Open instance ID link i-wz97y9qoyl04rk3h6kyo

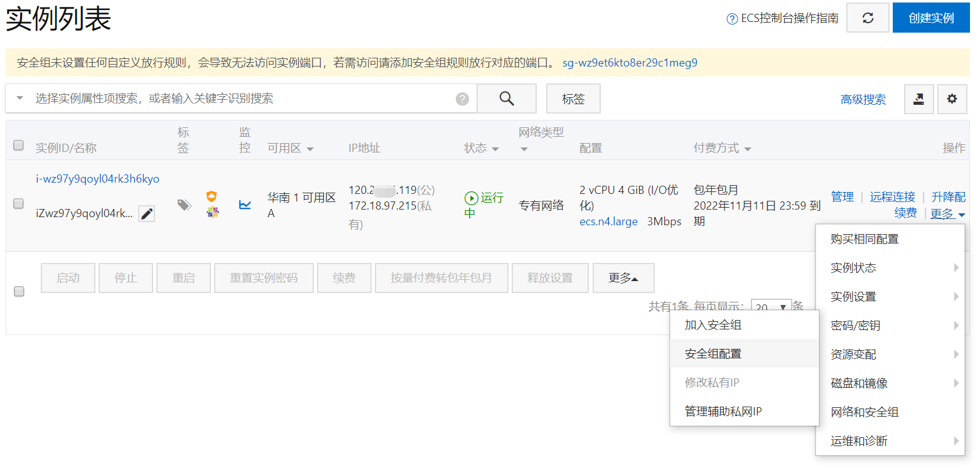click(x=97, y=179)
